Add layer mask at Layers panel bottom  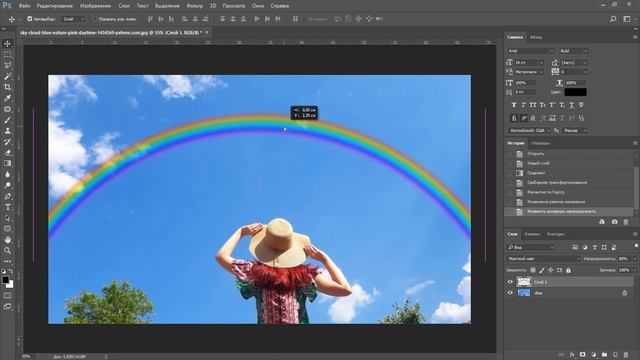pyautogui.click(x=582, y=355)
